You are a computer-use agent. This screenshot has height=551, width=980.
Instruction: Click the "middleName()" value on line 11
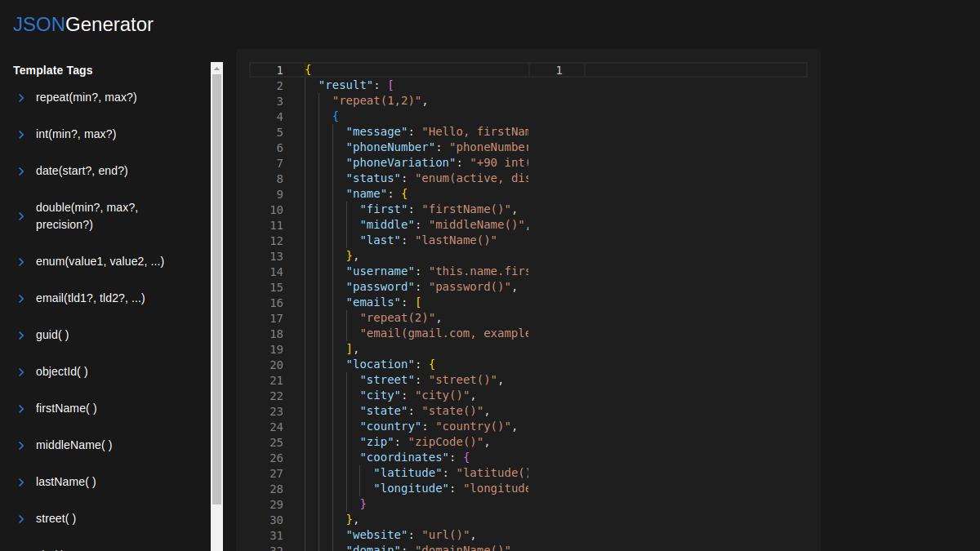point(477,225)
